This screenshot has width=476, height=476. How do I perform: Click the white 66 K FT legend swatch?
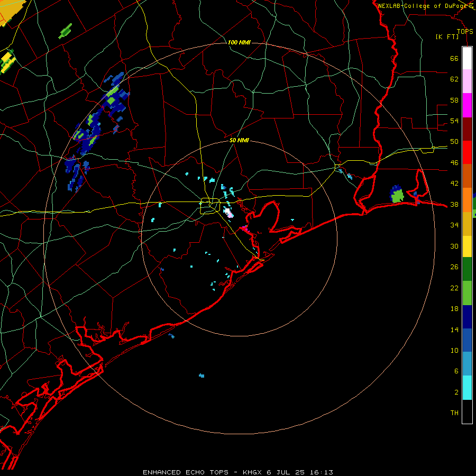[467, 58]
